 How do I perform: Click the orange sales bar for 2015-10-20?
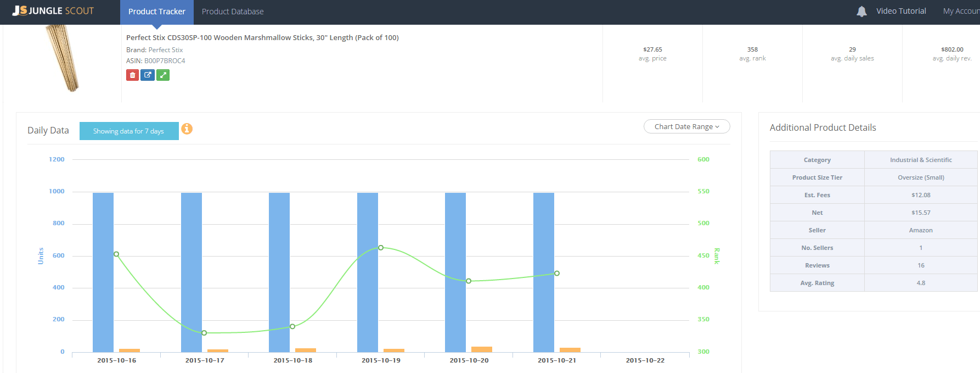[482, 349]
